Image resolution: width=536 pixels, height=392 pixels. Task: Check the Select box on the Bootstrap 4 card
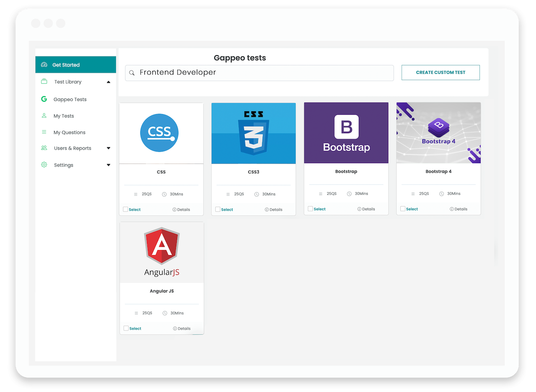(x=403, y=209)
